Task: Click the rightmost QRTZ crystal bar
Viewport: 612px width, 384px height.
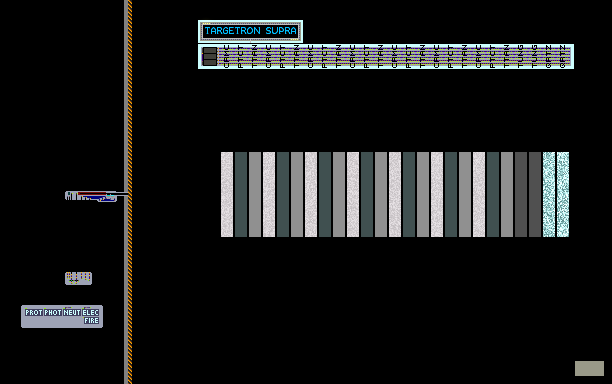Action: (563, 194)
